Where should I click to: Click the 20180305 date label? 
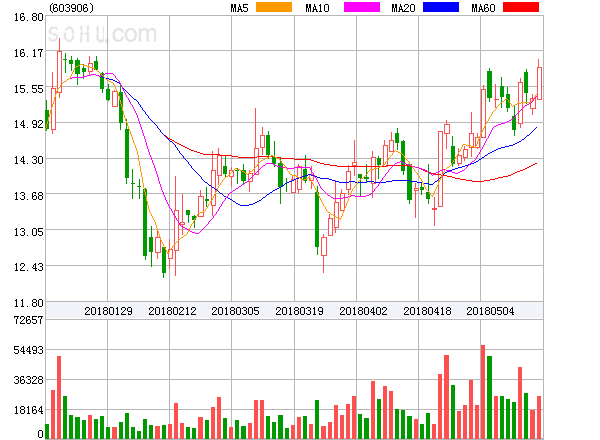pos(235,311)
